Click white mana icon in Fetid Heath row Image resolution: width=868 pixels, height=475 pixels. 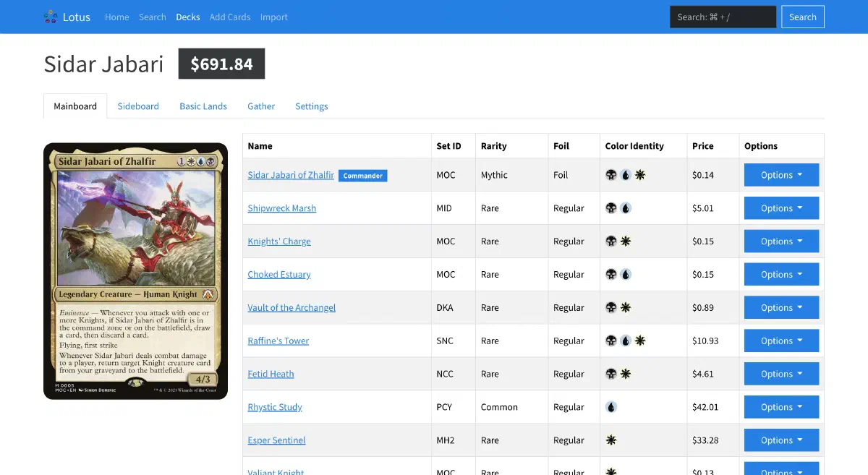tap(626, 374)
